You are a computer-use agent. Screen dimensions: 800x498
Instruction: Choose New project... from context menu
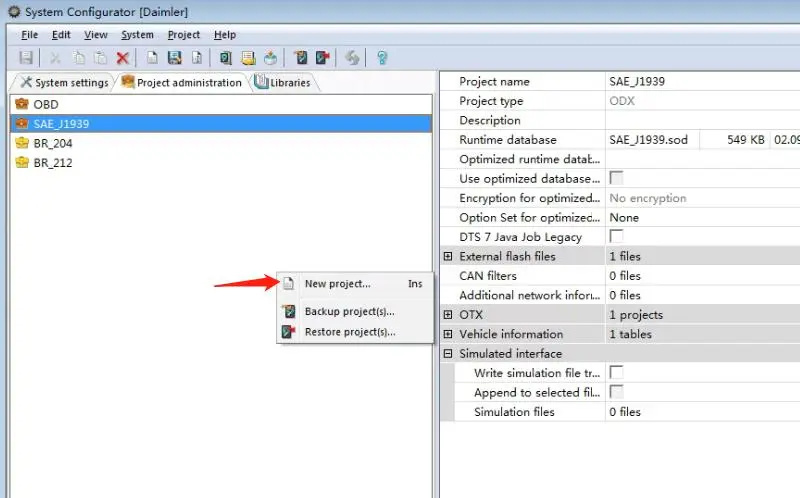(x=337, y=284)
